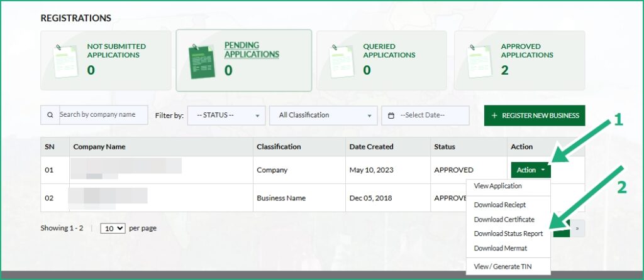644x280 pixels.
Task: Open Queried Applications title
Action: 389,51
